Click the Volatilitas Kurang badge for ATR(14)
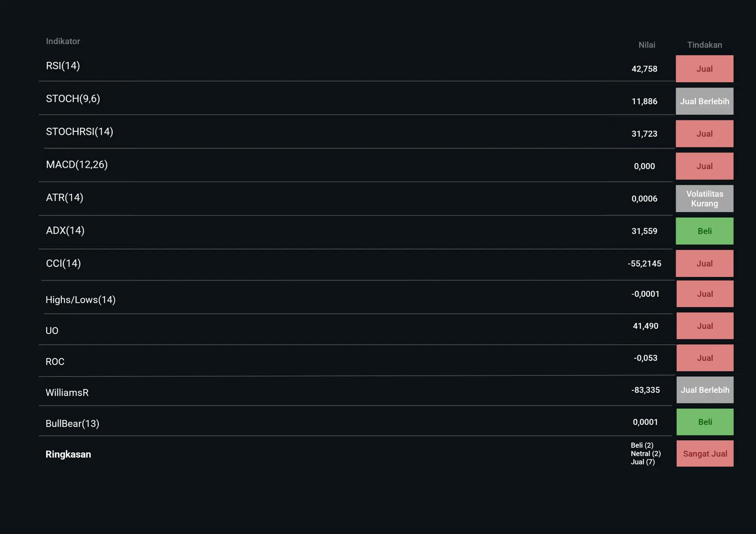Viewport: 756px width, 534px height. [705, 199]
